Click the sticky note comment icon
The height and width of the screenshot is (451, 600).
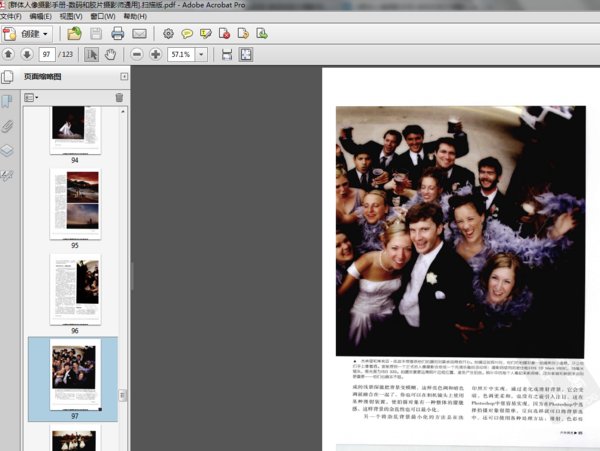187,34
